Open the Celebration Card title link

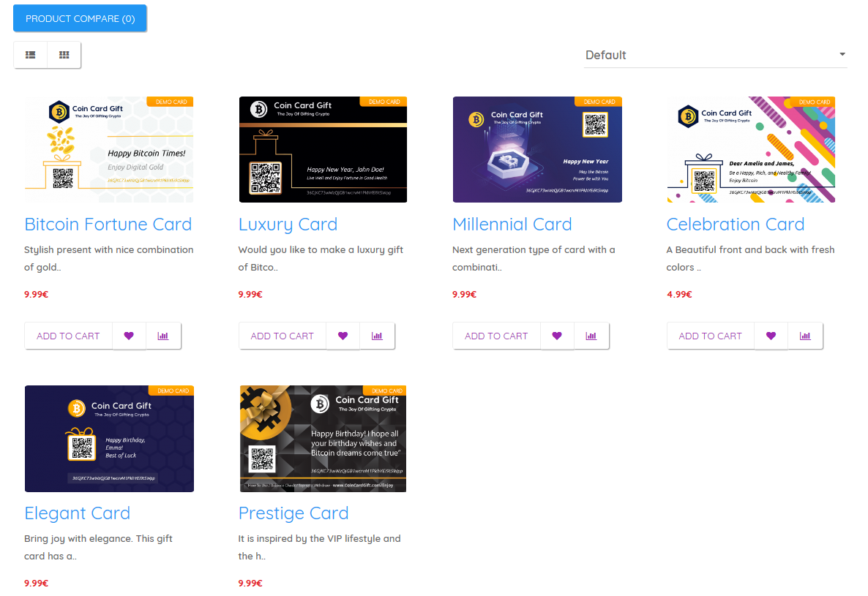(x=735, y=225)
